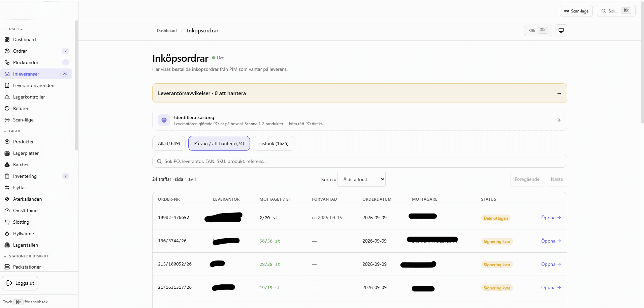Click the Sök ⌘K button beside breadcrumb
Image resolution: width=644 pixels, height=308 pixels.
point(538,30)
